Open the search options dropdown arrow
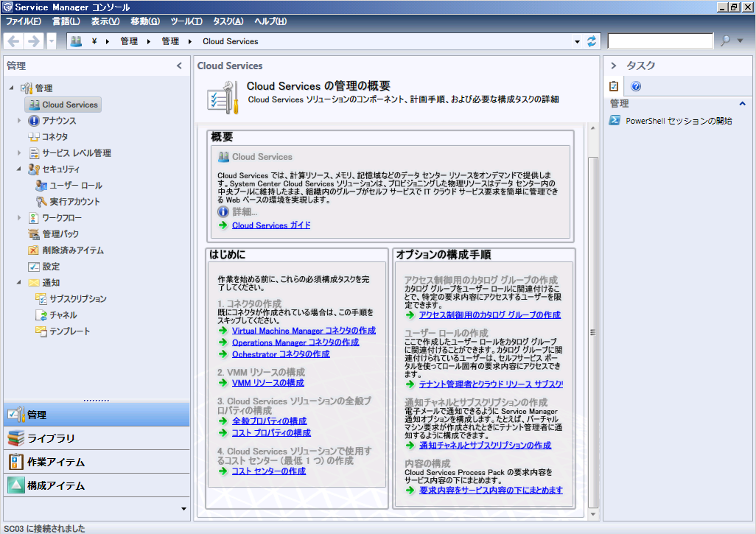 coord(740,41)
